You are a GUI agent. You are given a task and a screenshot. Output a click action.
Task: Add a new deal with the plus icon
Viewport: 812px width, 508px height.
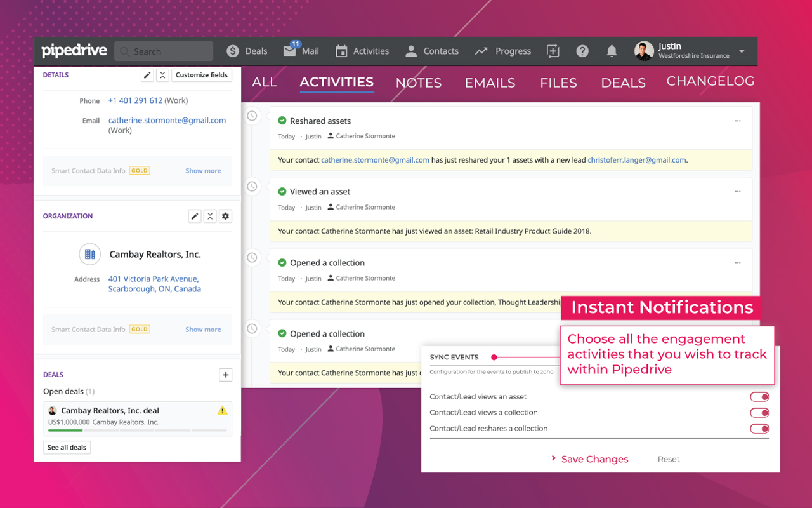225,375
